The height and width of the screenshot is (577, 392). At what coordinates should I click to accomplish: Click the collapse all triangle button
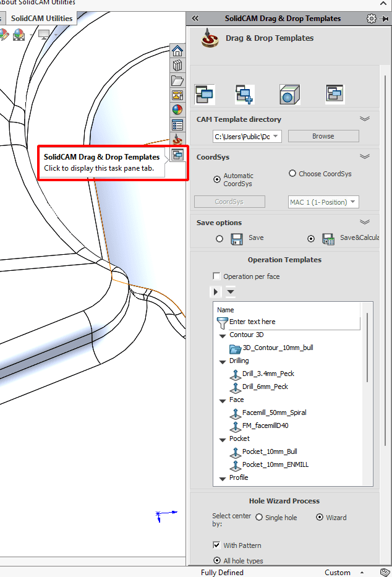(231, 292)
